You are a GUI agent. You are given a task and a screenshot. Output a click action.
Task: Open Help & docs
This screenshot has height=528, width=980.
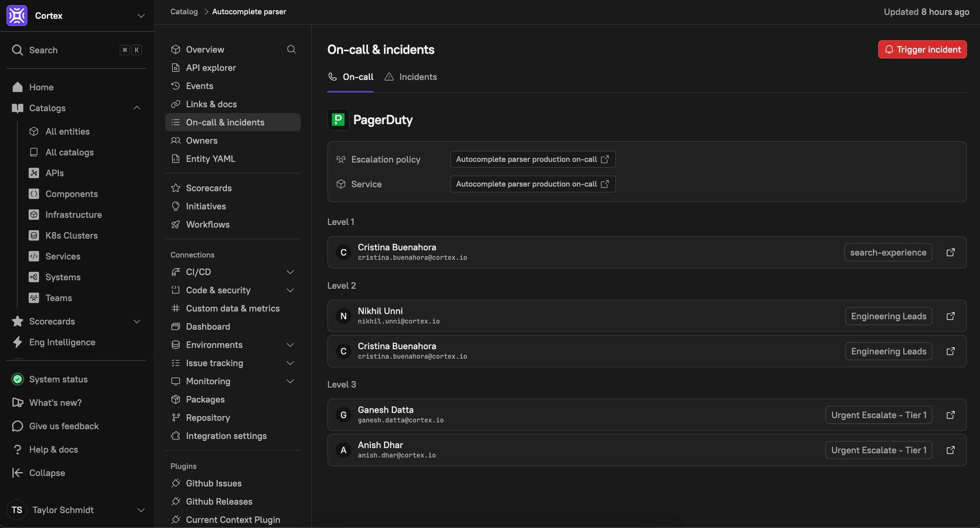54,450
